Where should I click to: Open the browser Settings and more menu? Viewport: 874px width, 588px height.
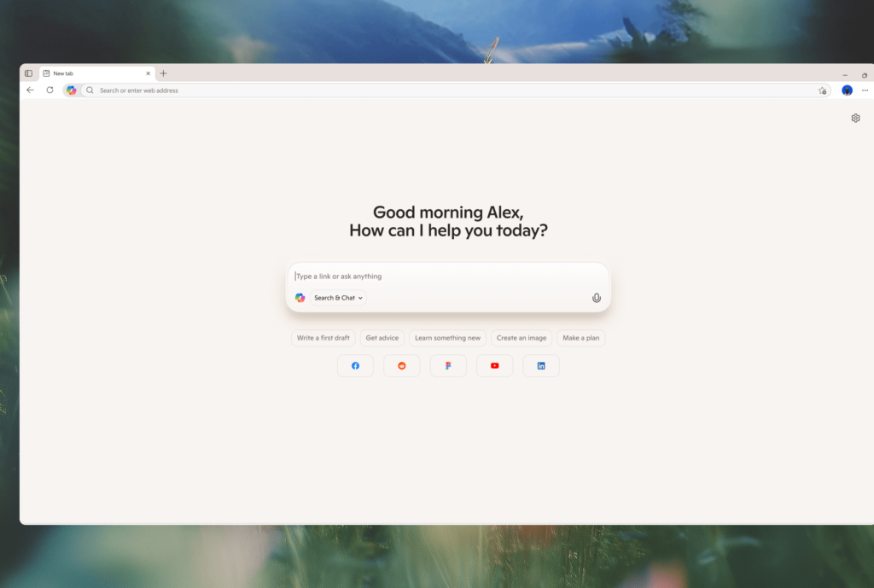coord(865,90)
